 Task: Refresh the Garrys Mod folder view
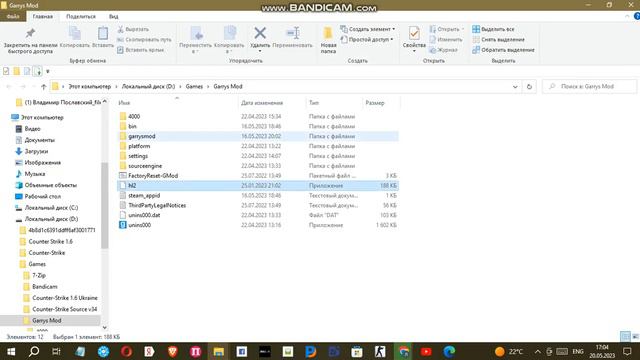(x=529, y=87)
